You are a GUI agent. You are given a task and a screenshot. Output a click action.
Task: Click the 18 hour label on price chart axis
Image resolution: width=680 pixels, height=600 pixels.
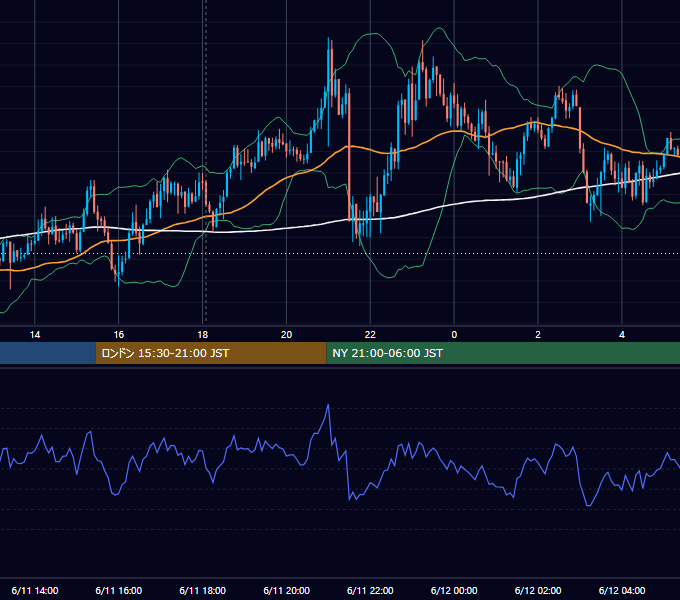203,335
